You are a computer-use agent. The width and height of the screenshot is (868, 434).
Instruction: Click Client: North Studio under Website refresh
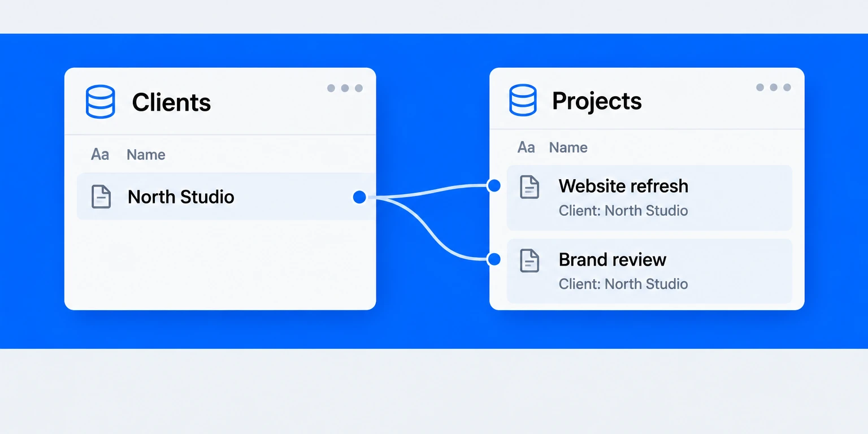[x=623, y=211]
